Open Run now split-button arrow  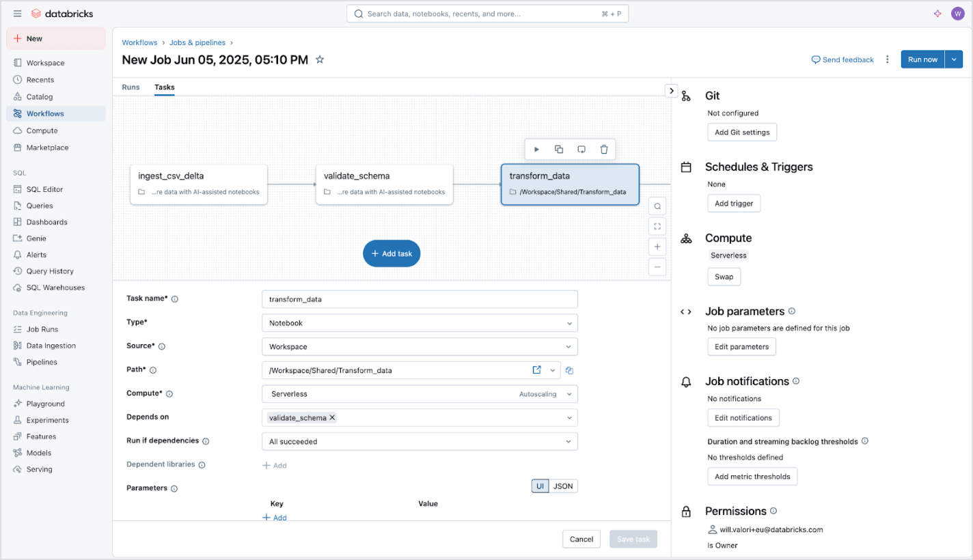pos(954,60)
